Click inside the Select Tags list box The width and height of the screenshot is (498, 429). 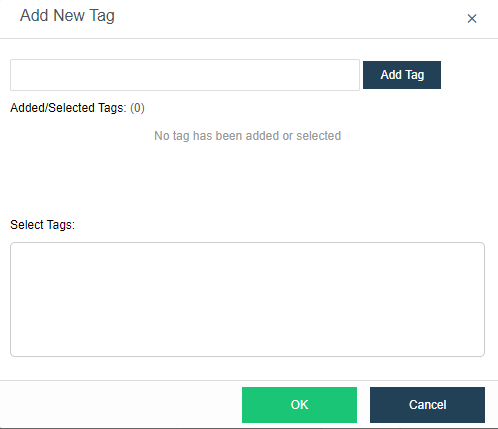pos(247,299)
